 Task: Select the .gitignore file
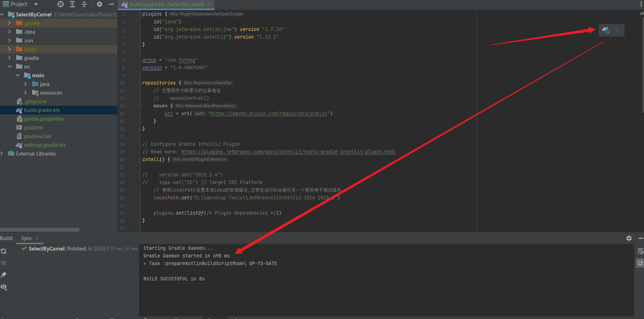pos(35,101)
